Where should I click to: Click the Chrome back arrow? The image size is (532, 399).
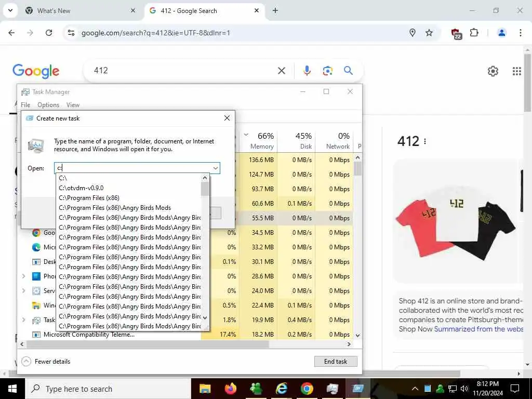[x=11, y=33]
